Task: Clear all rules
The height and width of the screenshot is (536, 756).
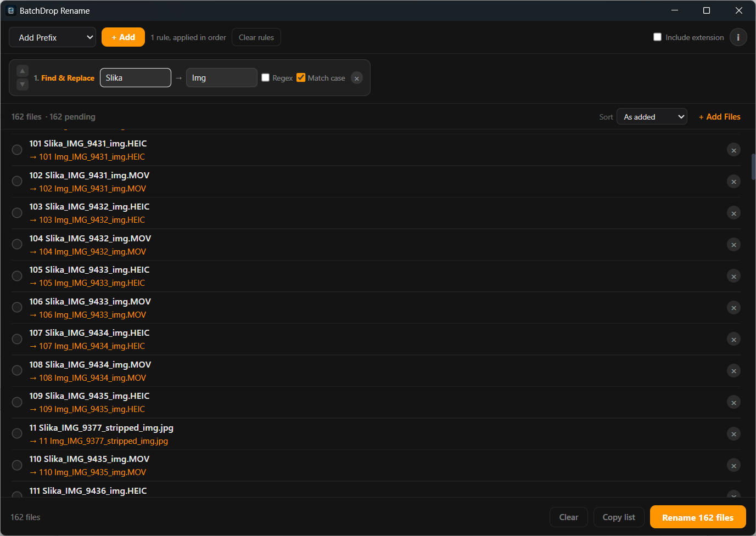Action: tap(256, 37)
